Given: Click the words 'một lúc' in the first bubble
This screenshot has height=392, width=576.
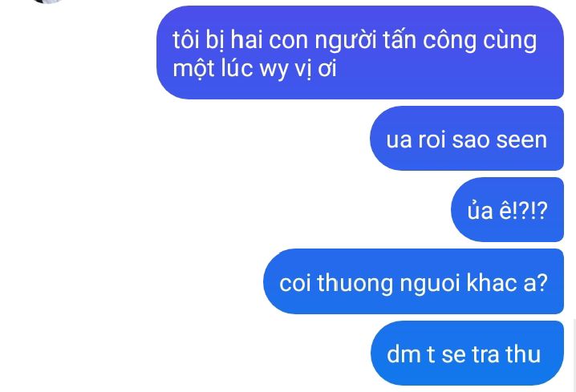Looking at the screenshot, I should pos(213,69).
